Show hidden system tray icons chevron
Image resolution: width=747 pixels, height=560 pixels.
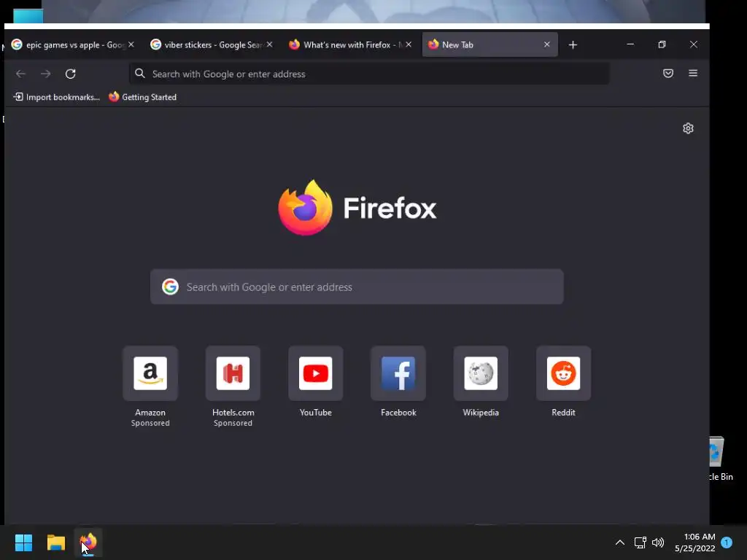(x=620, y=542)
